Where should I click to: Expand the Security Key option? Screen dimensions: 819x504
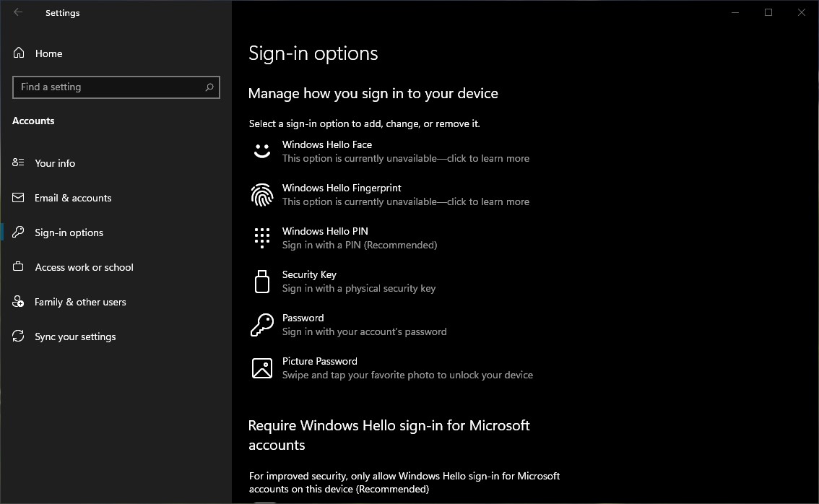(404, 282)
